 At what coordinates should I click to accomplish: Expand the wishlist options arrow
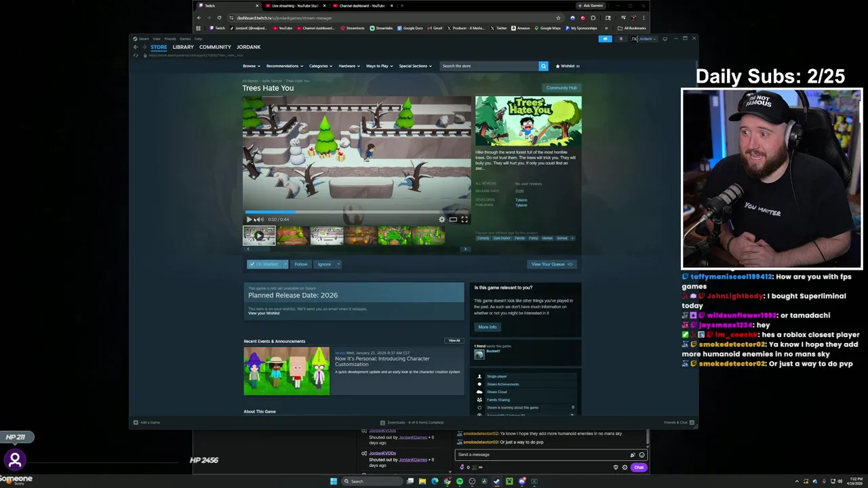[x=285, y=264]
